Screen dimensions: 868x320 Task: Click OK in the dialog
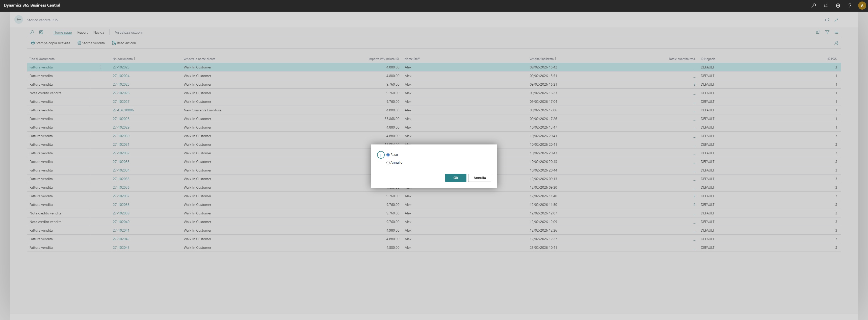(x=455, y=178)
